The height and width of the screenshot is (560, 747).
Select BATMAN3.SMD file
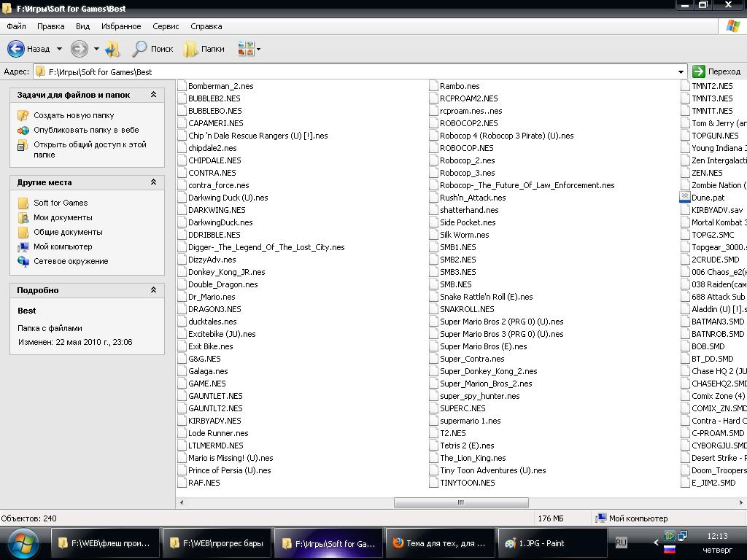(718, 322)
